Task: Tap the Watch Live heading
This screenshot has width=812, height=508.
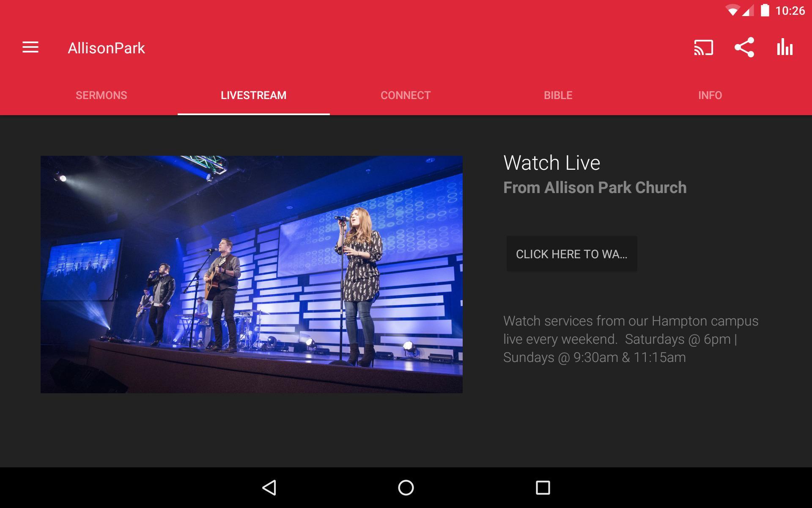Action: (552, 163)
